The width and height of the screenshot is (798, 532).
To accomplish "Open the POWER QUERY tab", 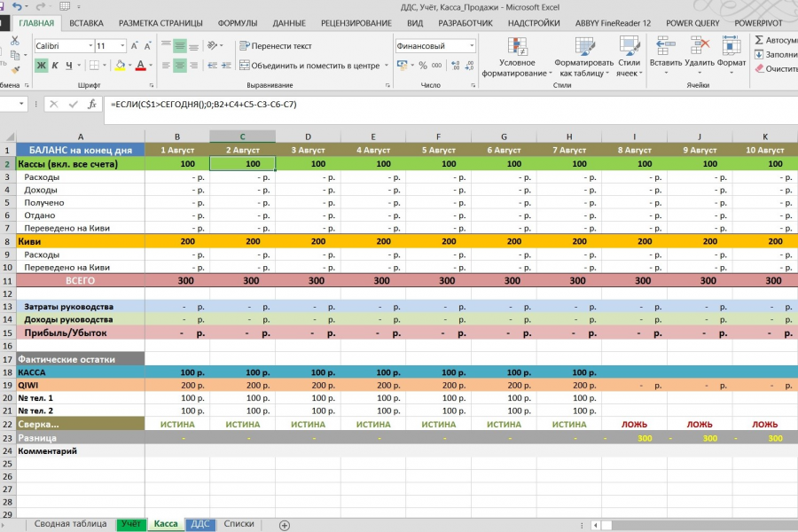I will coord(692,23).
